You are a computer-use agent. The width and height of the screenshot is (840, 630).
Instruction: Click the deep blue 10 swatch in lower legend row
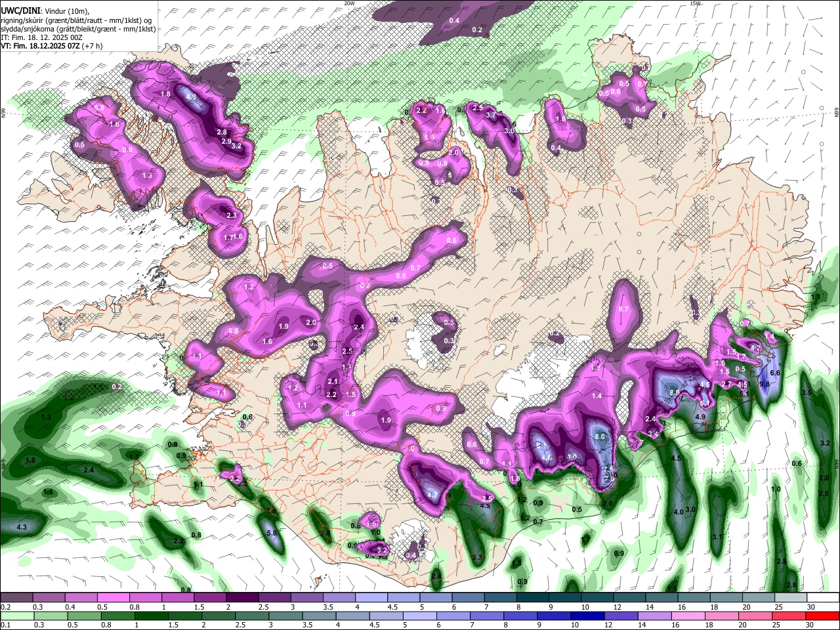point(587,616)
